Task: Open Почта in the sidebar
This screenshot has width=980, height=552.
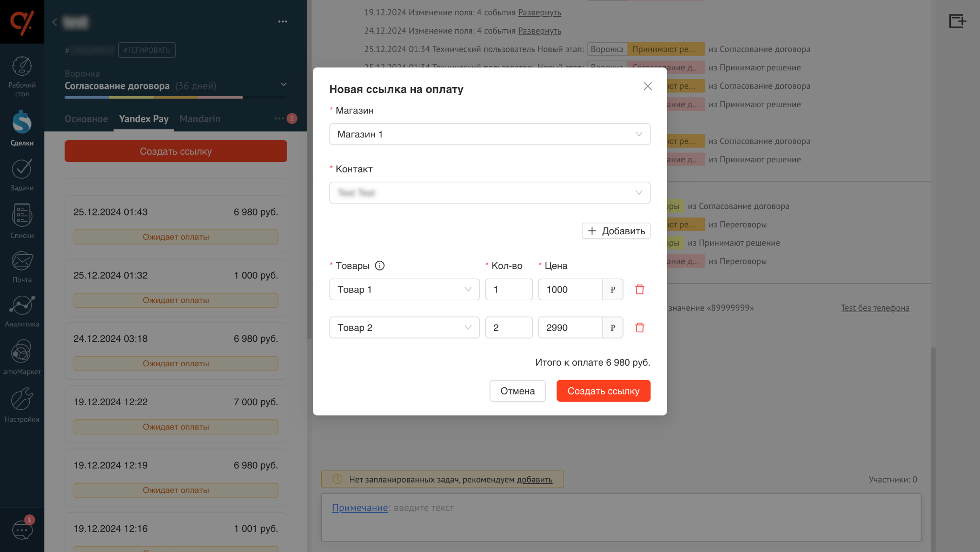Action: (x=22, y=267)
